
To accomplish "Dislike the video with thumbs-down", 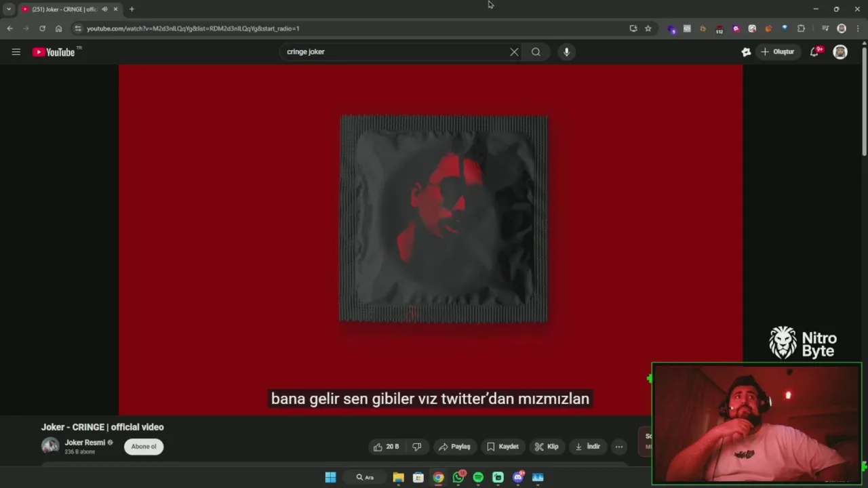I will coord(417,447).
